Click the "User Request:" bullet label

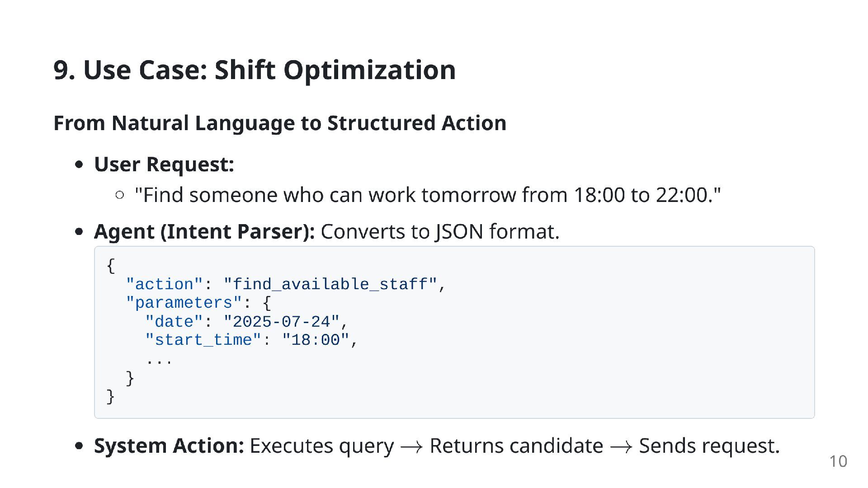coord(164,164)
